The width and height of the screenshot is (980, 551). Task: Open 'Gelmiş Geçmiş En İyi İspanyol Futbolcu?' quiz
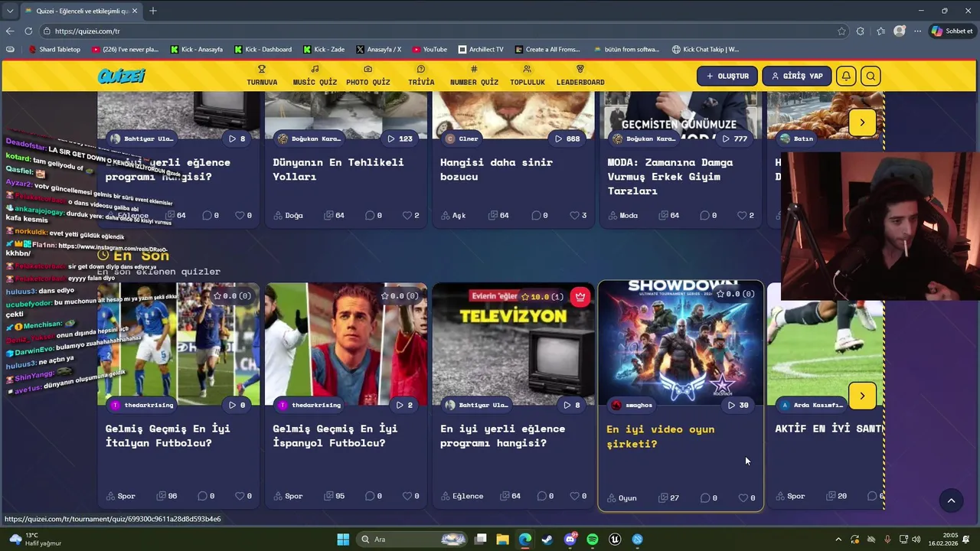(x=335, y=435)
